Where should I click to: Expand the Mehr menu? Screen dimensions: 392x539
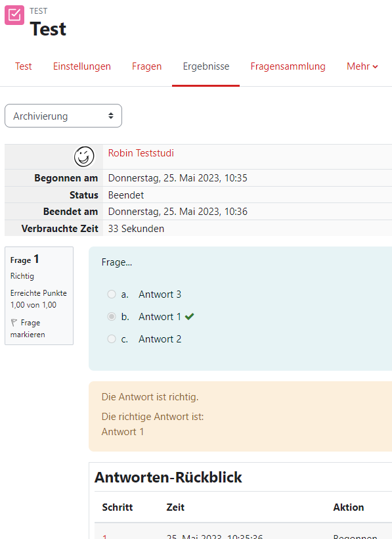tap(362, 66)
